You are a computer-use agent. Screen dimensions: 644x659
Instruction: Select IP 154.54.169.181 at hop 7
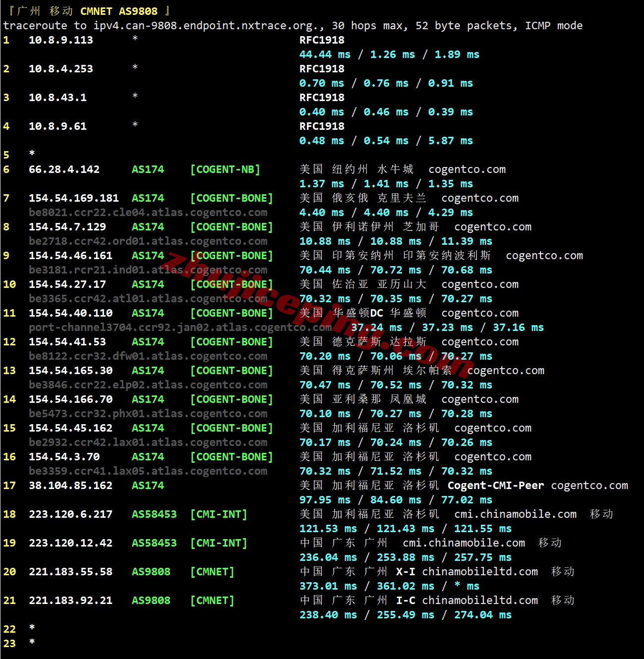point(74,198)
